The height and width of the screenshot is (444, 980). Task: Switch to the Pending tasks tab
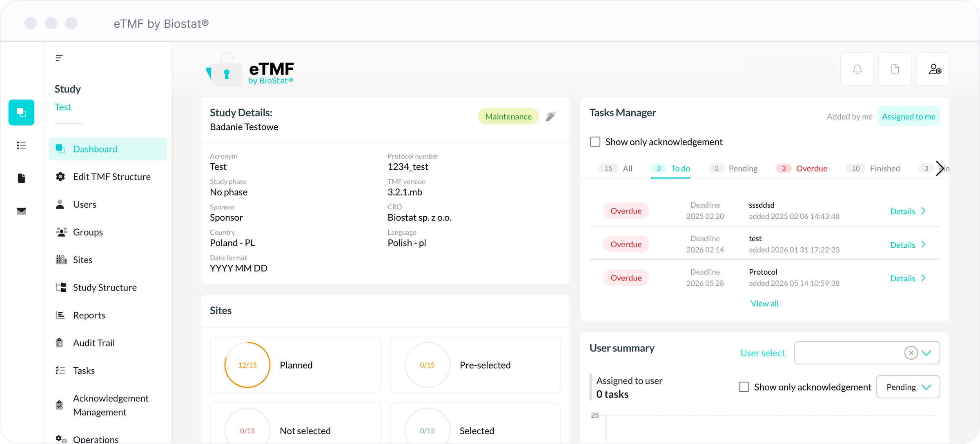pyautogui.click(x=733, y=169)
